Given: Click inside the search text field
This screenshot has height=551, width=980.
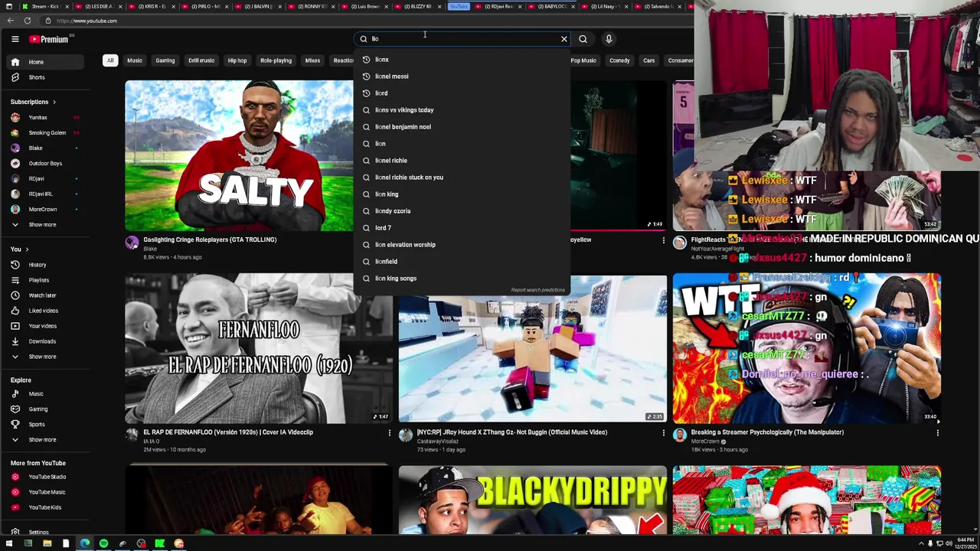Looking at the screenshot, I should [x=463, y=39].
